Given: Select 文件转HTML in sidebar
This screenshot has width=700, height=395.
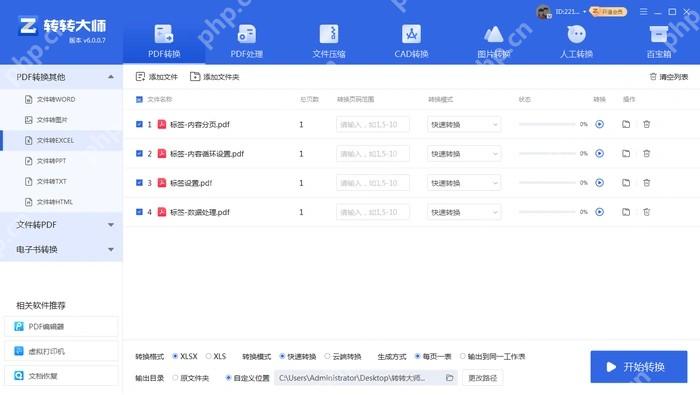Looking at the screenshot, I should 62,202.
